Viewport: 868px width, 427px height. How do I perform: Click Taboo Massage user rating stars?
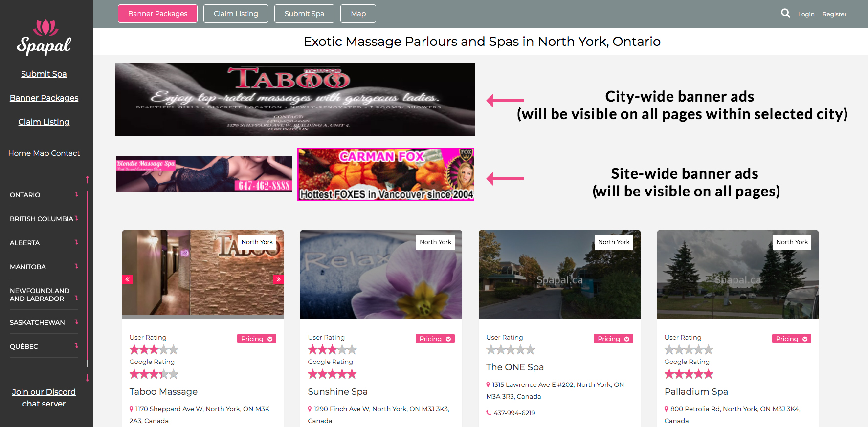pos(154,350)
